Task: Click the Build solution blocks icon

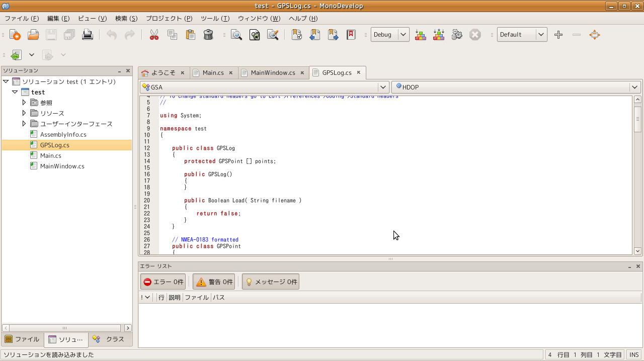Action: [x=421, y=35]
